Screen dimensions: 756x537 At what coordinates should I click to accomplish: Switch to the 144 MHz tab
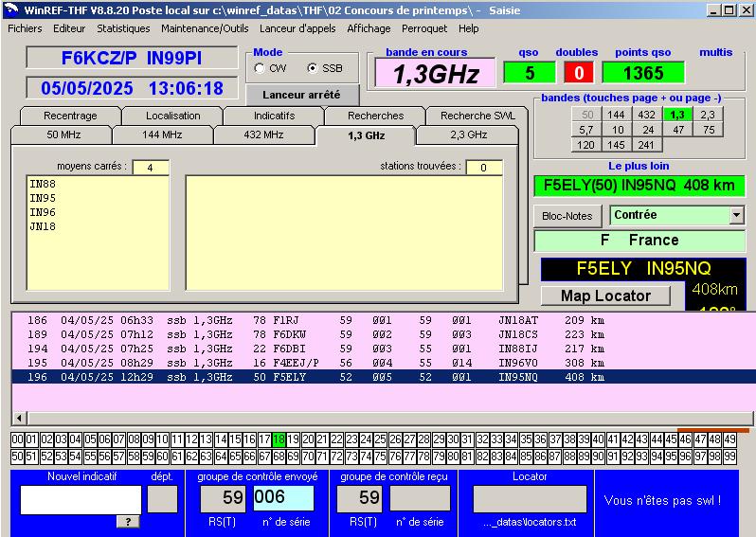coord(163,135)
